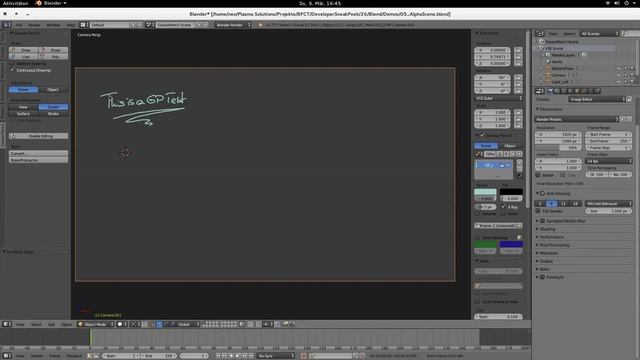Choose Cursor stroke placement

click(53, 107)
